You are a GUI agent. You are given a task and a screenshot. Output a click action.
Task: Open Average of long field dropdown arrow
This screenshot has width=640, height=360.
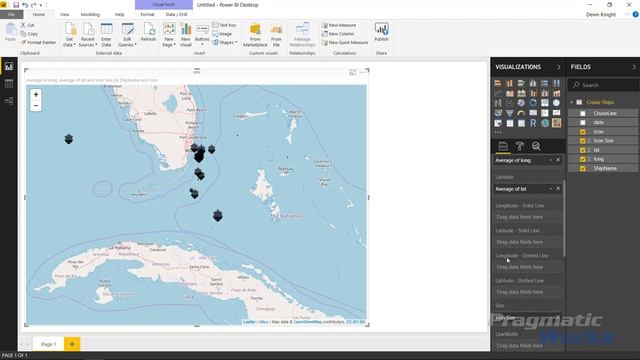coord(551,160)
